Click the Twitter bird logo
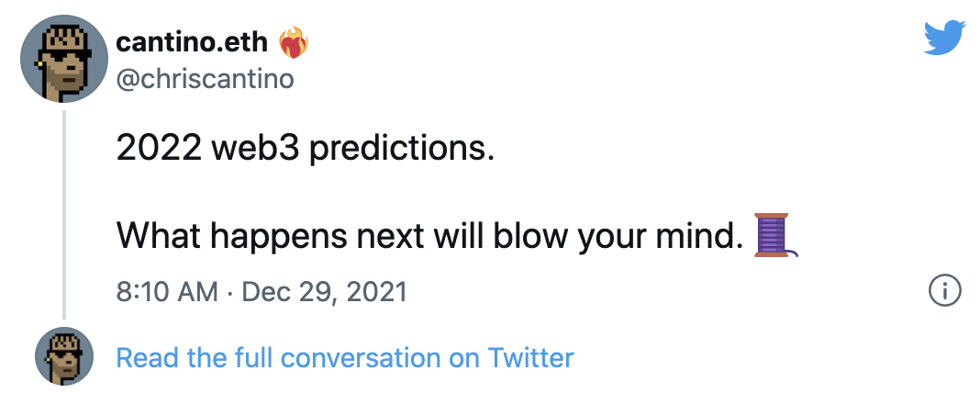The width and height of the screenshot is (980, 393). [x=945, y=39]
